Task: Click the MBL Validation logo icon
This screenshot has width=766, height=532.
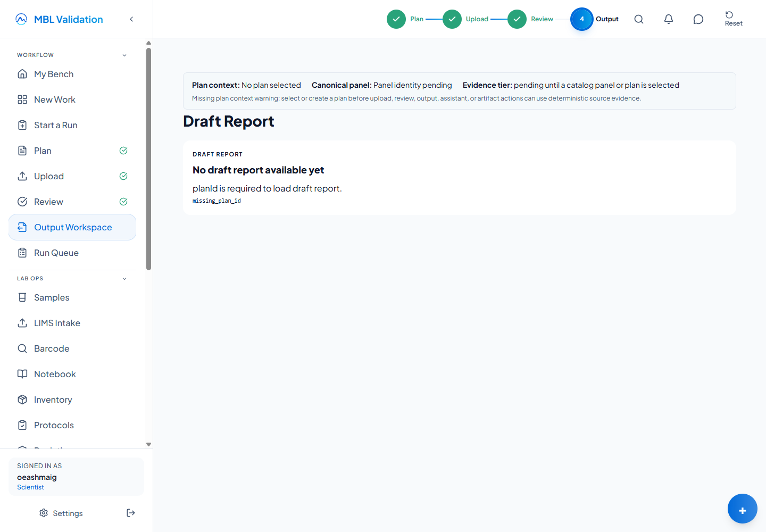Action: point(21,19)
